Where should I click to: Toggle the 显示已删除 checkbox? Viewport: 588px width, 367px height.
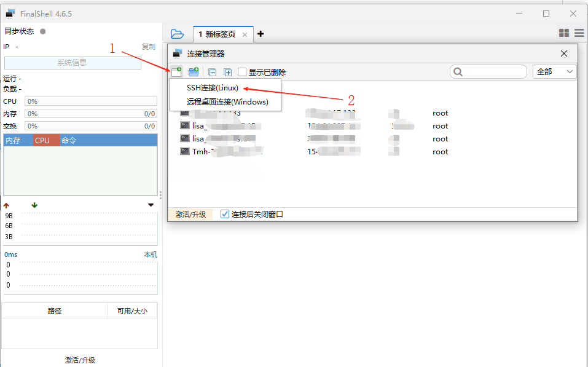tap(242, 72)
